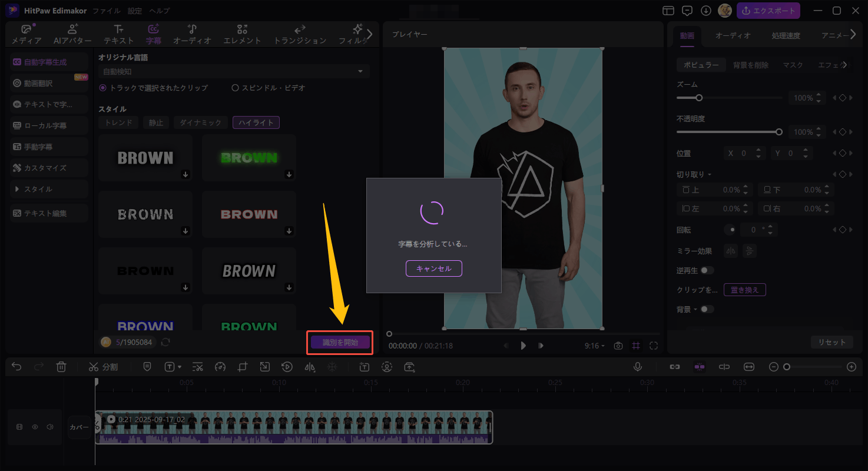Image resolution: width=868 pixels, height=471 pixels.
Task: Click the undo arrow in timeline toolbar
Action: click(x=16, y=367)
